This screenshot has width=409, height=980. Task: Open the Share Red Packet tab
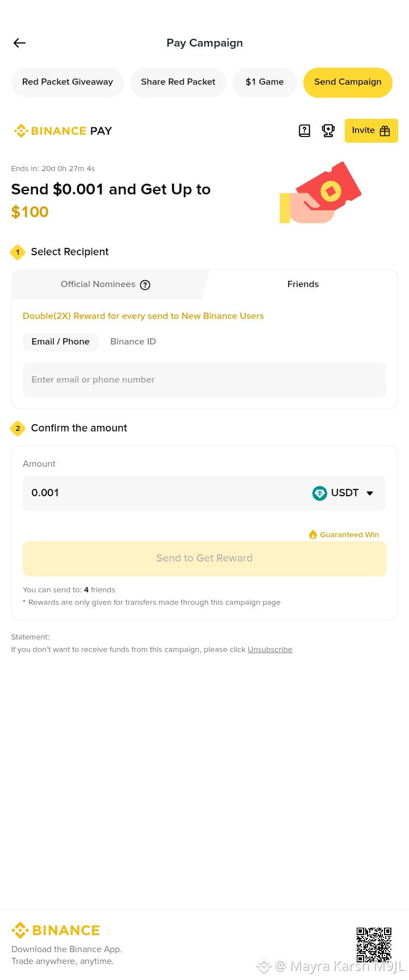(178, 82)
